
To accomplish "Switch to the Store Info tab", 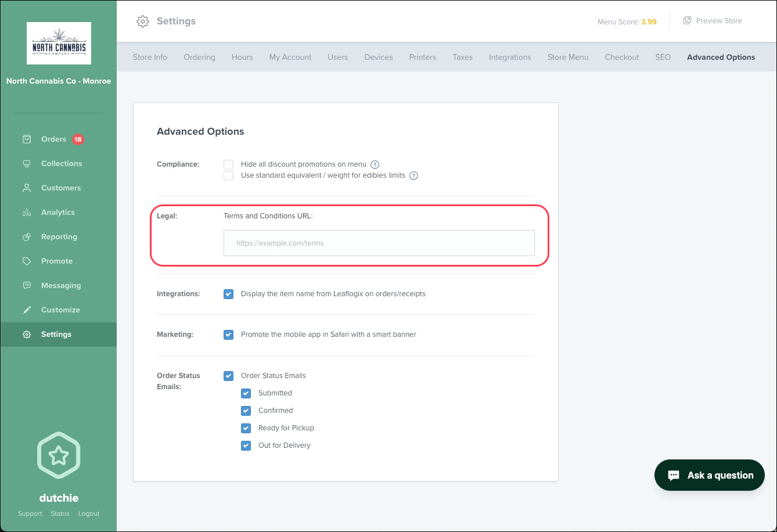I will click(150, 57).
